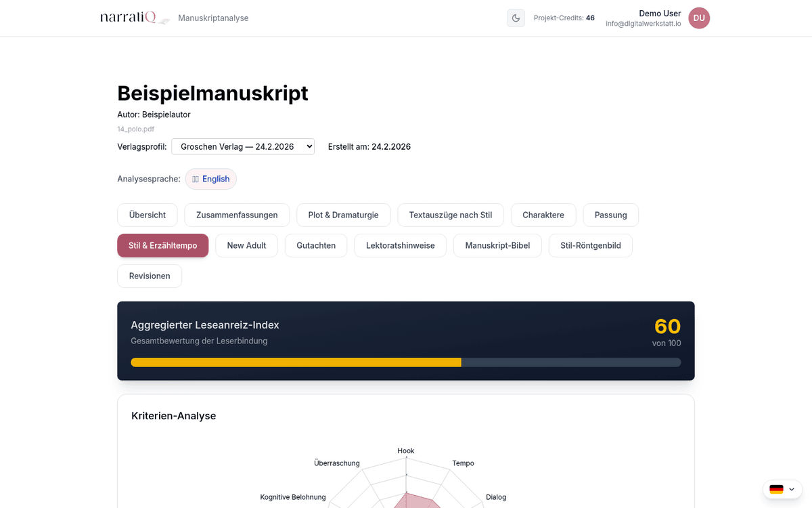Select Groschen Verlag from the profile selector
This screenshot has height=508, width=812.
coord(242,146)
